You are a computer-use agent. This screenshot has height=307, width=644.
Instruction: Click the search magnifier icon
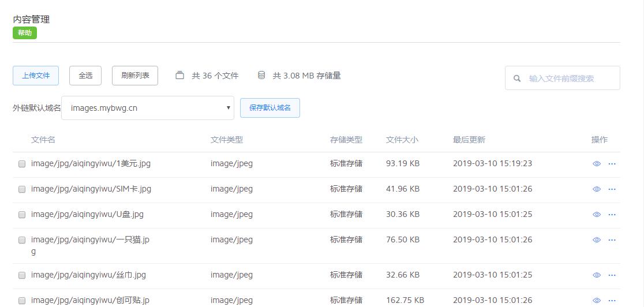517,78
